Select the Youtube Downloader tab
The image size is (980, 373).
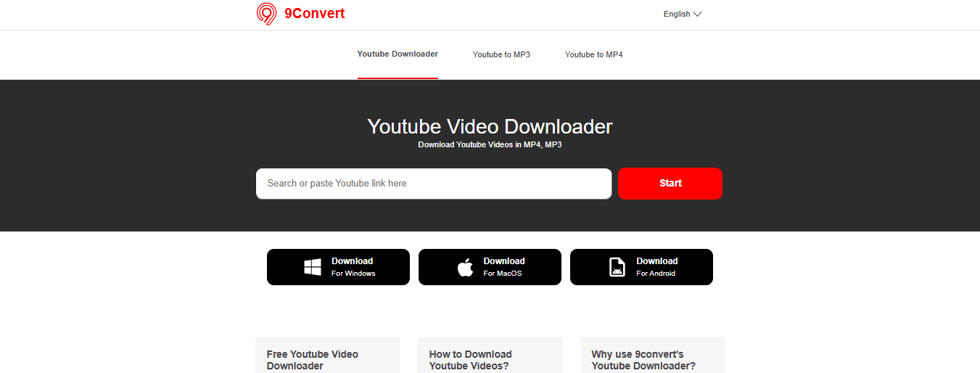[398, 54]
